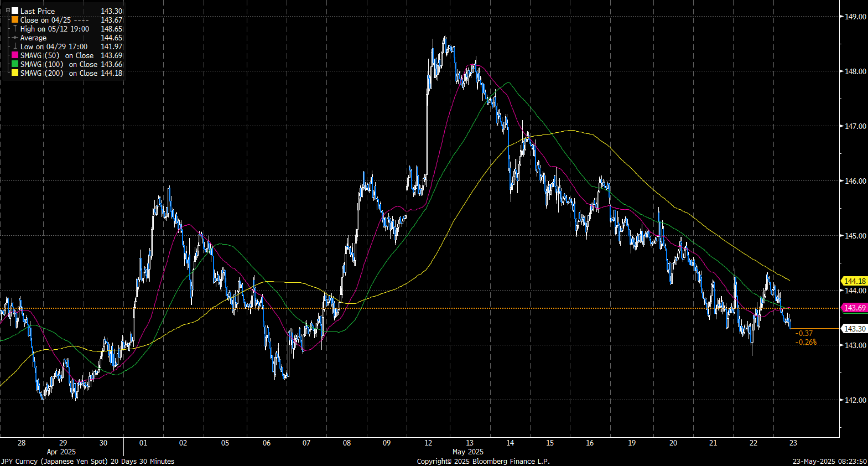The image size is (868, 466).
Task: Click the 12 date label on time axis
Action: coord(428,443)
